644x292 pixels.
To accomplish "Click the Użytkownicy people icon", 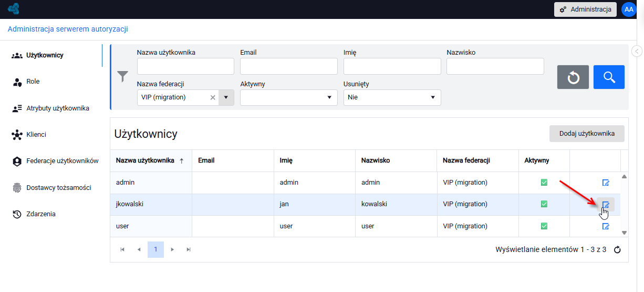I will click(16, 55).
